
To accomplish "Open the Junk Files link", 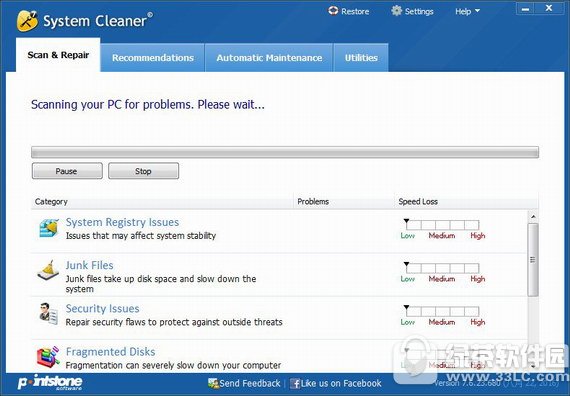I will [x=89, y=265].
